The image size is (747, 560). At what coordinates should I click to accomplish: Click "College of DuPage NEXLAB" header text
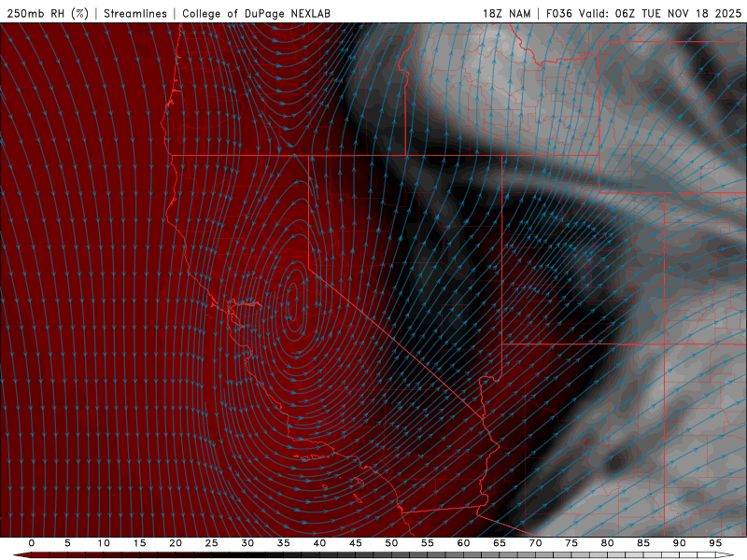256,14
